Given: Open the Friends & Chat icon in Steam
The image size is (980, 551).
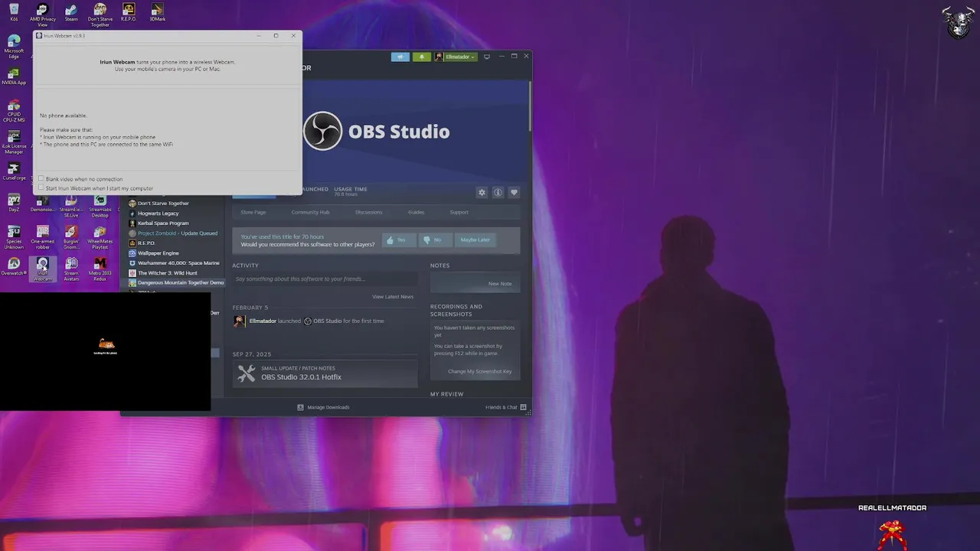Looking at the screenshot, I should coord(523,407).
